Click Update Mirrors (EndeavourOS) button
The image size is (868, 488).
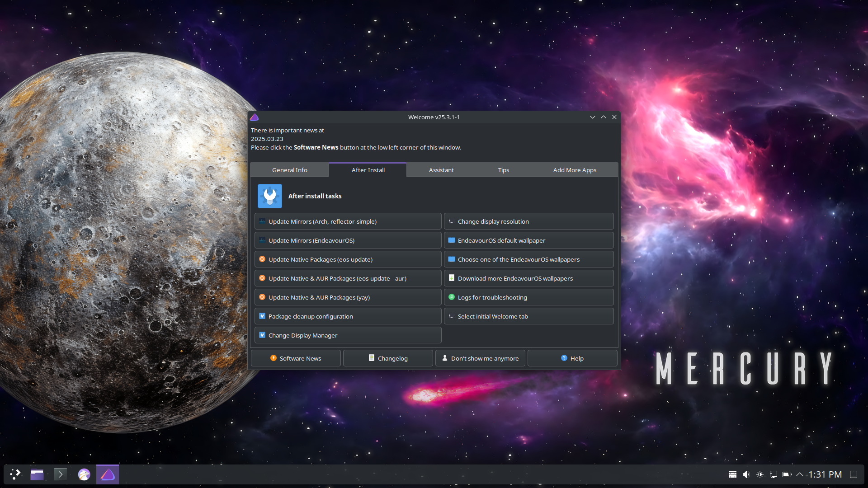(x=348, y=240)
